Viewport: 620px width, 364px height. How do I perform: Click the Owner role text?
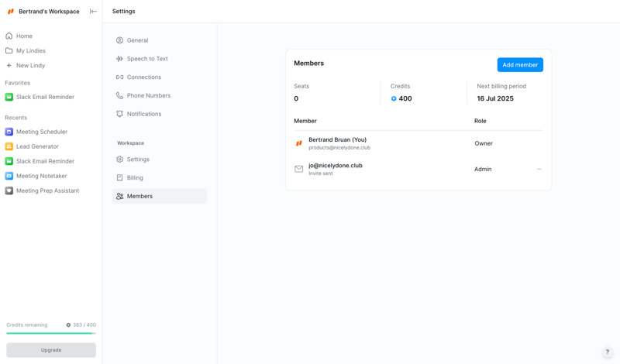[484, 143]
